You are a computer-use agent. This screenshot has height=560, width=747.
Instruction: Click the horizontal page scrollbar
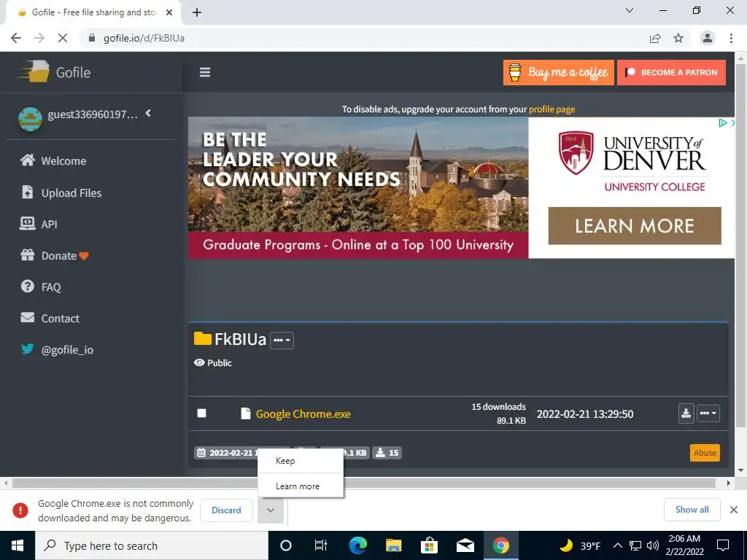(364, 483)
